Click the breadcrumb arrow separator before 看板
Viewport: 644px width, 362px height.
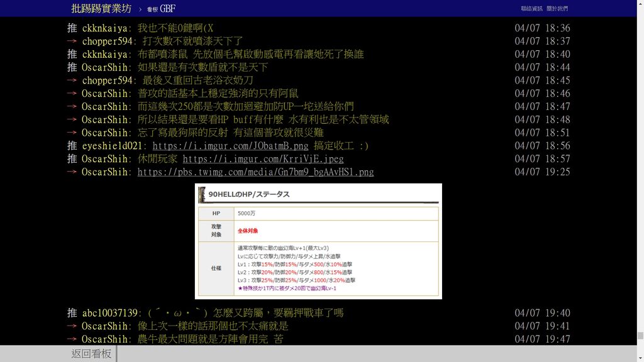[x=140, y=9]
